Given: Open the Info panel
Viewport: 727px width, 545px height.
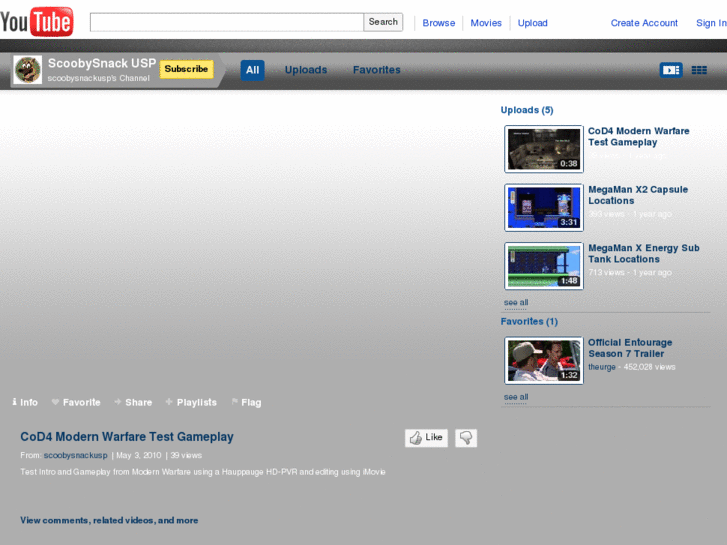Looking at the screenshot, I should point(25,402).
